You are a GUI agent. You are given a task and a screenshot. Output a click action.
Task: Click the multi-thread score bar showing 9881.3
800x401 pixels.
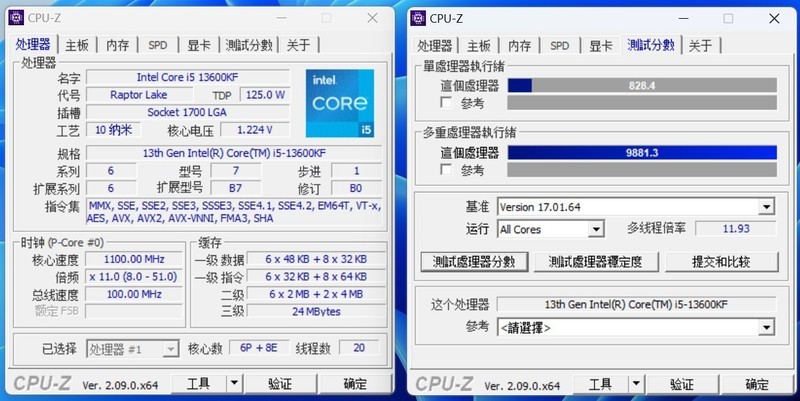pos(642,152)
